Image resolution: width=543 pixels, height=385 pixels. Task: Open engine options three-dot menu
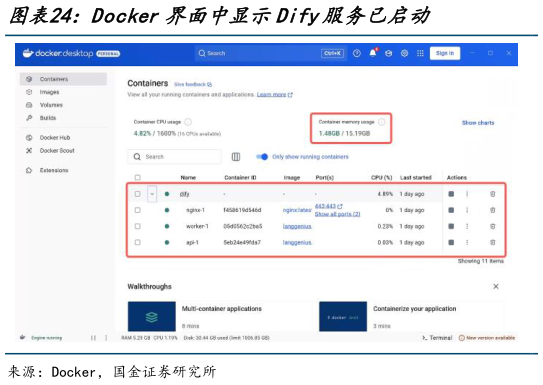pyautogui.click(x=106, y=338)
